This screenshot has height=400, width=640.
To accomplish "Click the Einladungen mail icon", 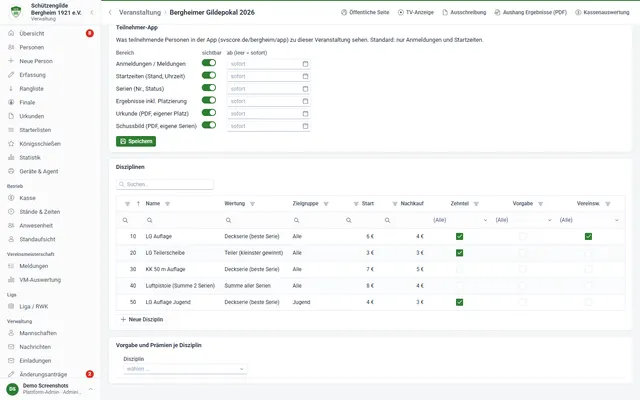I will click(x=11, y=360).
